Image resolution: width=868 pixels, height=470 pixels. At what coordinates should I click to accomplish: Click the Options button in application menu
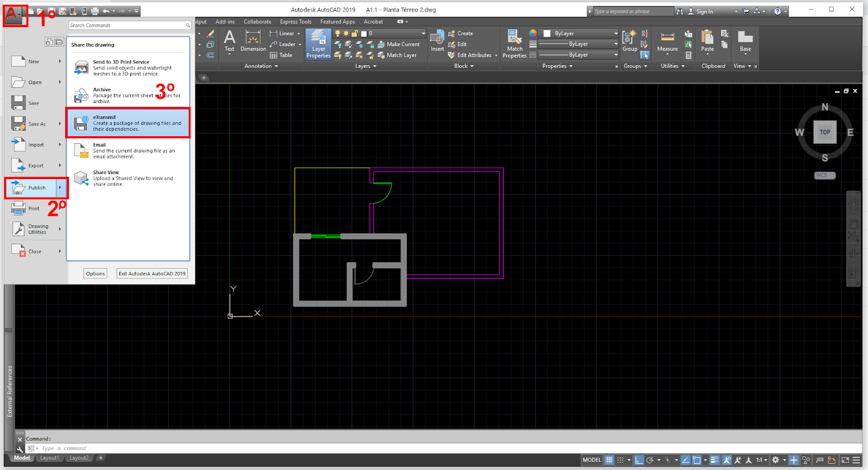(x=95, y=274)
